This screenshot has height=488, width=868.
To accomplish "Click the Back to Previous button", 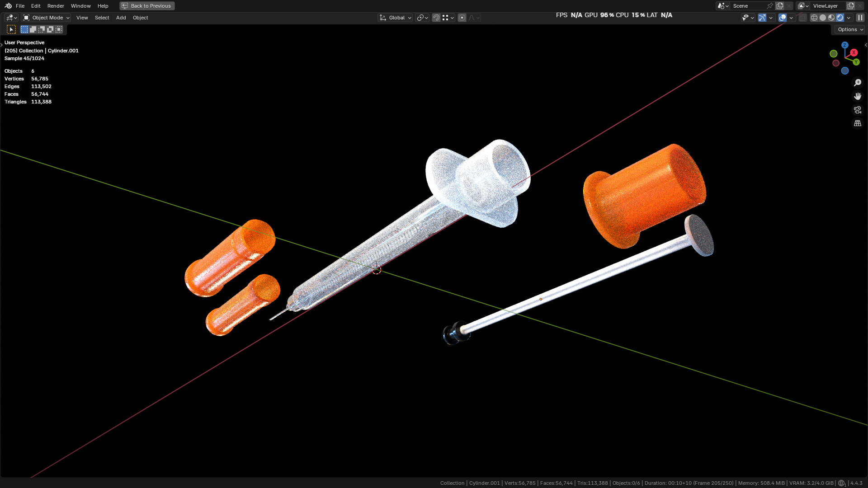I will [147, 6].
